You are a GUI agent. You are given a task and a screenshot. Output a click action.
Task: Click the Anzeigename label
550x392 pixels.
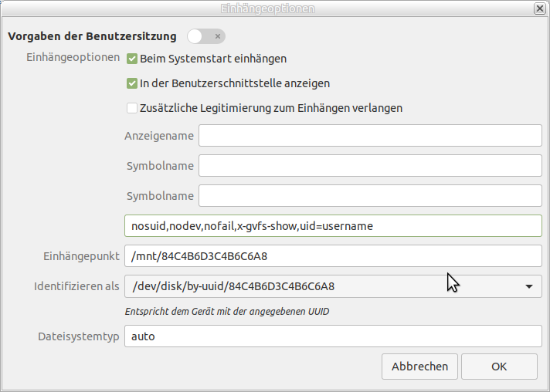tap(159, 136)
